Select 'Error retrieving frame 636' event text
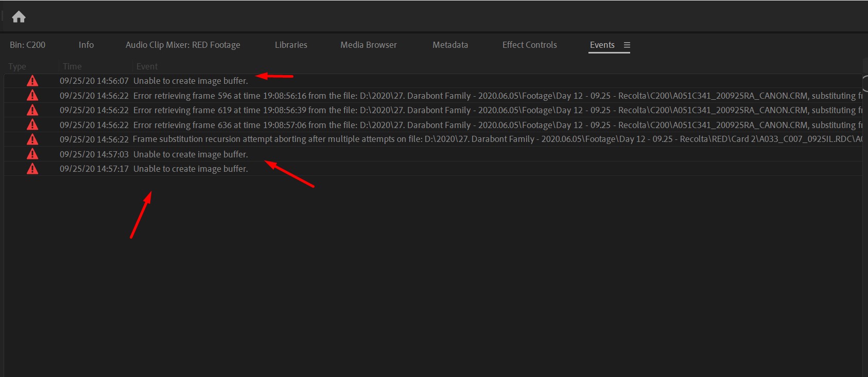 point(497,125)
